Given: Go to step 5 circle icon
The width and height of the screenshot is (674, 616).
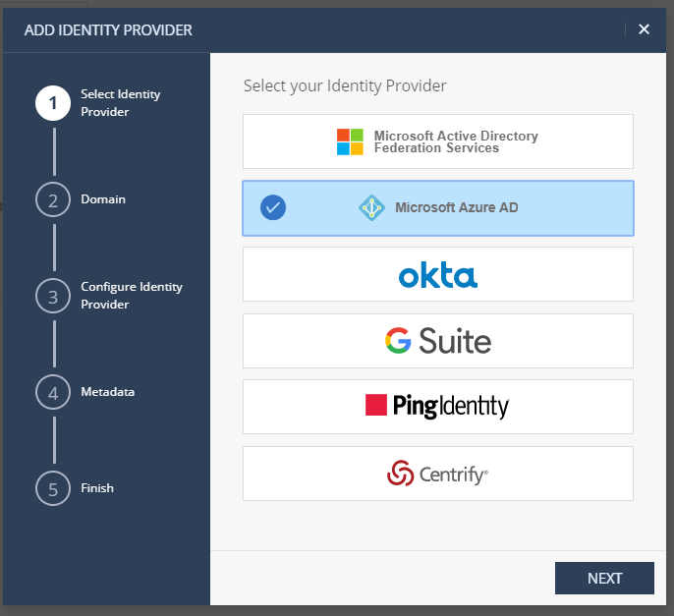Looking at the screenshot, I should coord(53,488).
